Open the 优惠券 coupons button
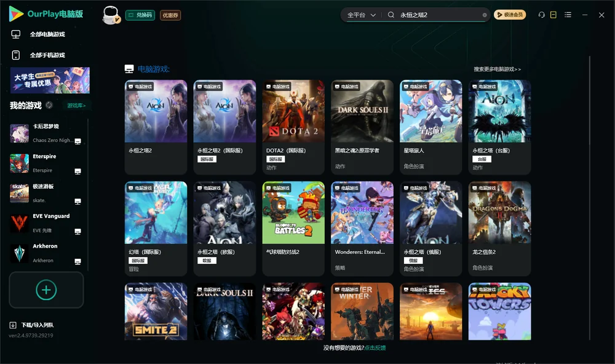 click(x=170, y=15)
